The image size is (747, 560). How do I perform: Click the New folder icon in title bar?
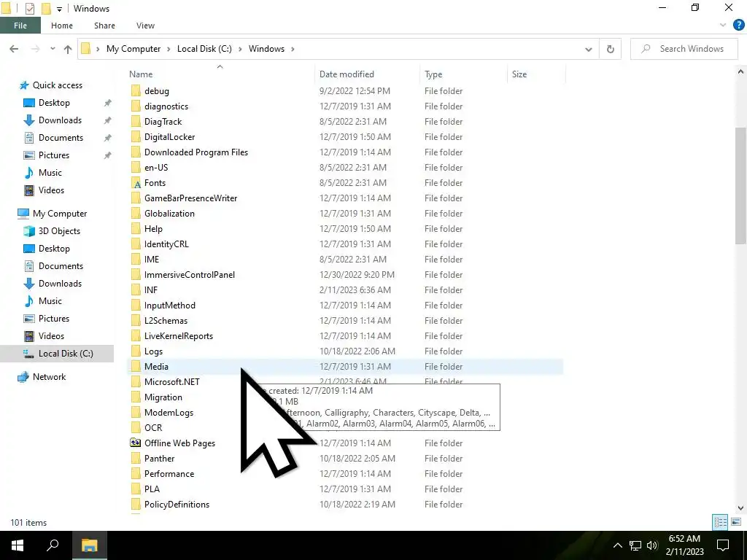coord(46,9)
